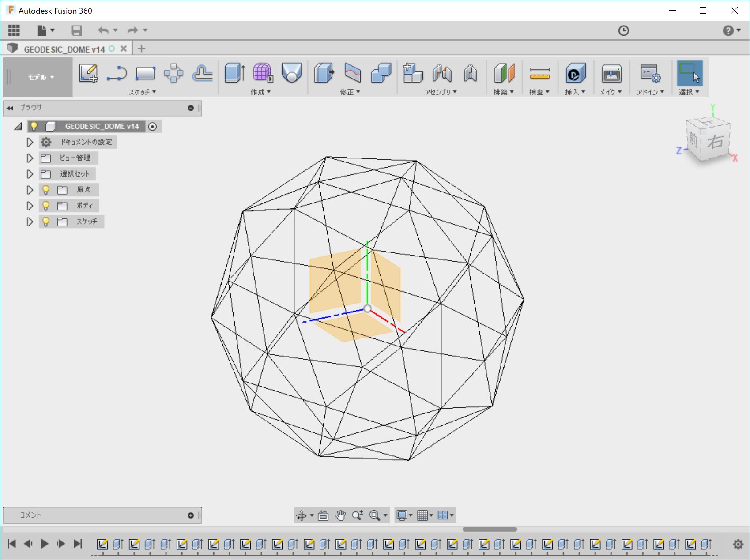
Task: Toggle ボディ lightbulb visibility
Action: 46,206
